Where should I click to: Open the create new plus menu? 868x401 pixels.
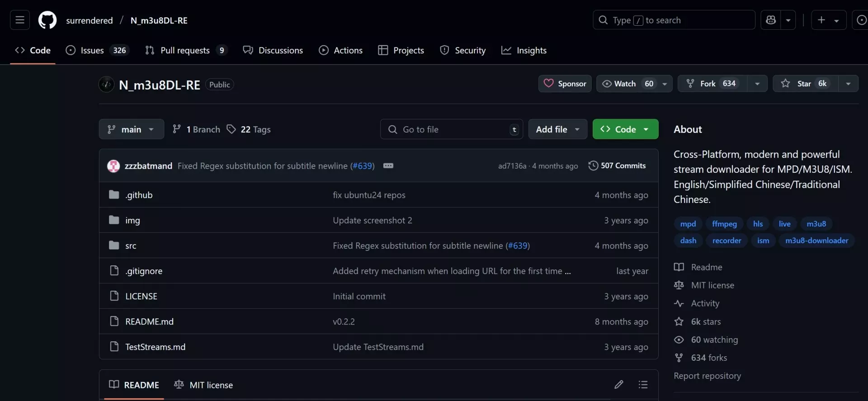pos(829,20)
